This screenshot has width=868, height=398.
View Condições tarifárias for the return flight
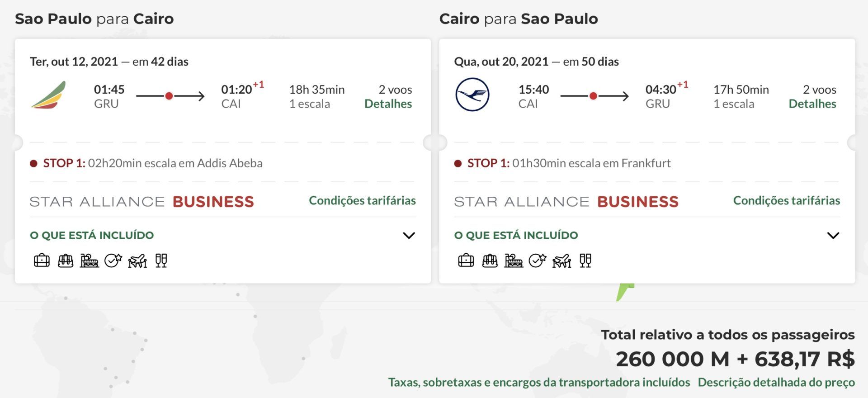point(787,200)
